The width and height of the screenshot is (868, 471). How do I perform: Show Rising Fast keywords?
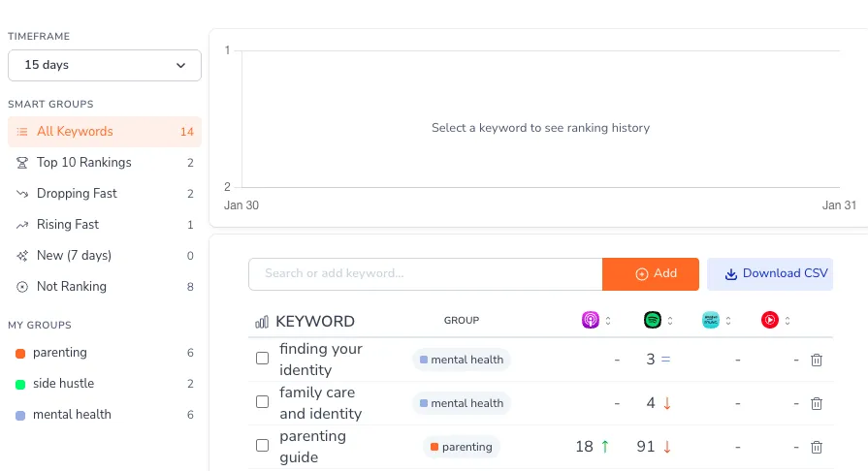(x=105, y=225)
